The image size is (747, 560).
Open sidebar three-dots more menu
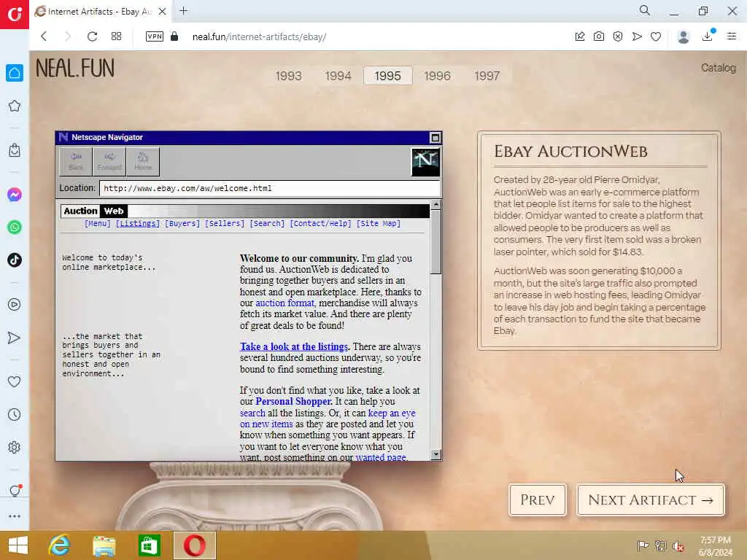click(x=15, y=516)
